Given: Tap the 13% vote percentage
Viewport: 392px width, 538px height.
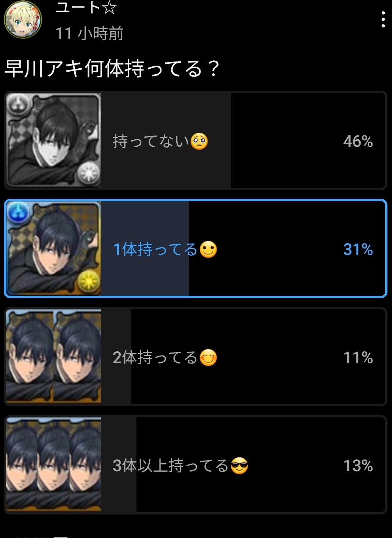Looking at the screenshot, I should pos(358,466).
